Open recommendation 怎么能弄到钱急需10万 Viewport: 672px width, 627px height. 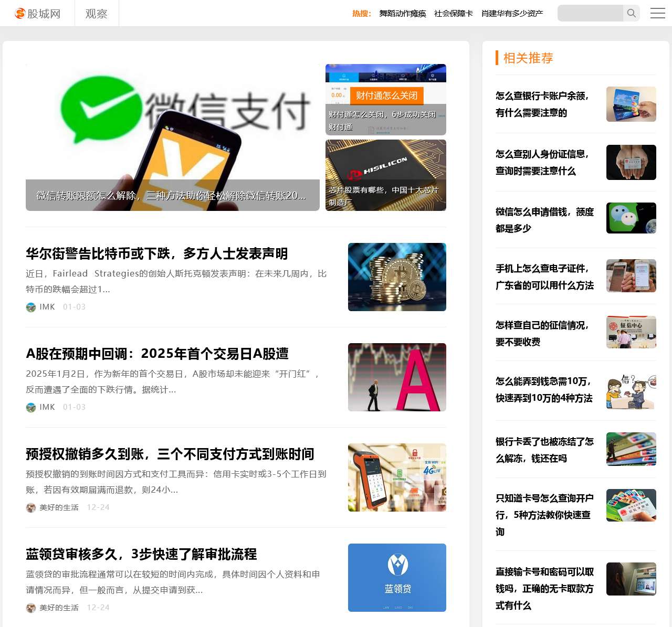(x=544, y=390)
